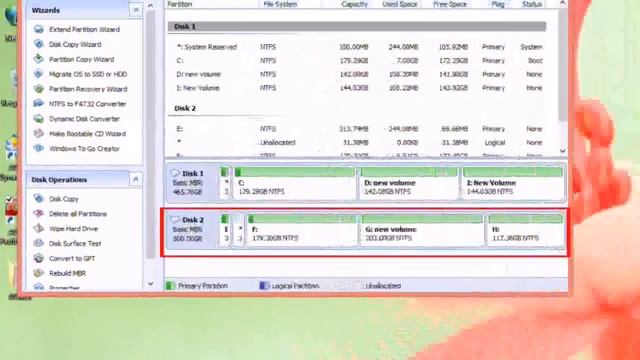Click the Primary Partition legend swatch

(170, 286)
